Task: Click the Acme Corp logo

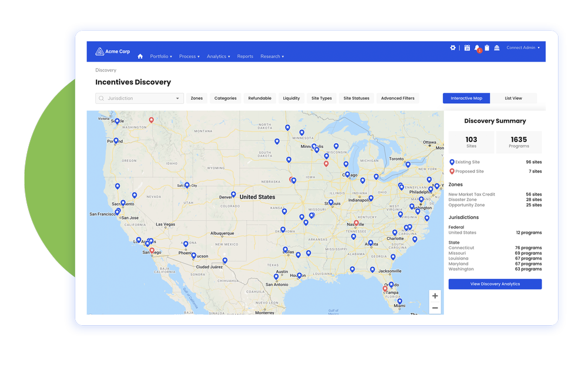Action: pyautogui.click(x=113, y=52)
